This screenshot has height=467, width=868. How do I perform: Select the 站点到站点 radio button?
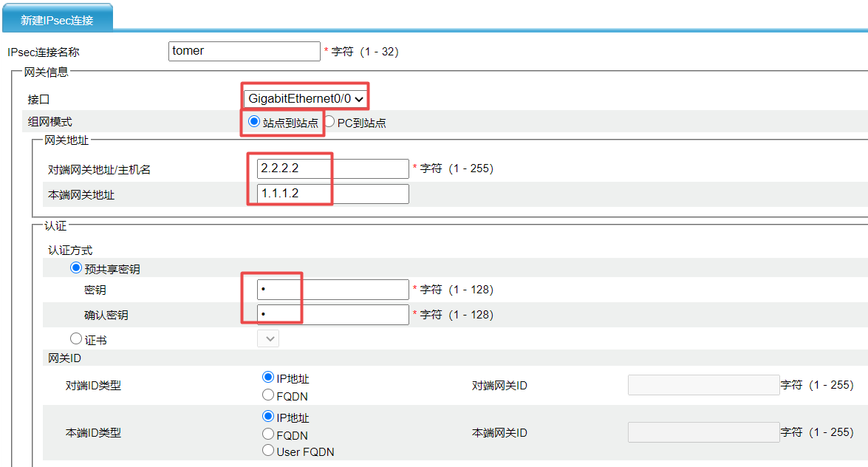[x=254, y=122]
